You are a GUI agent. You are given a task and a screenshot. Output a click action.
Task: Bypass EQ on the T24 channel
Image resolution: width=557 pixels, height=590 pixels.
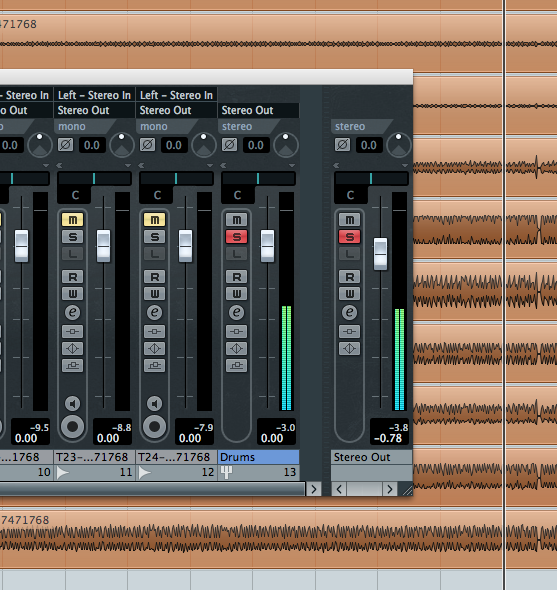[155, 348]
